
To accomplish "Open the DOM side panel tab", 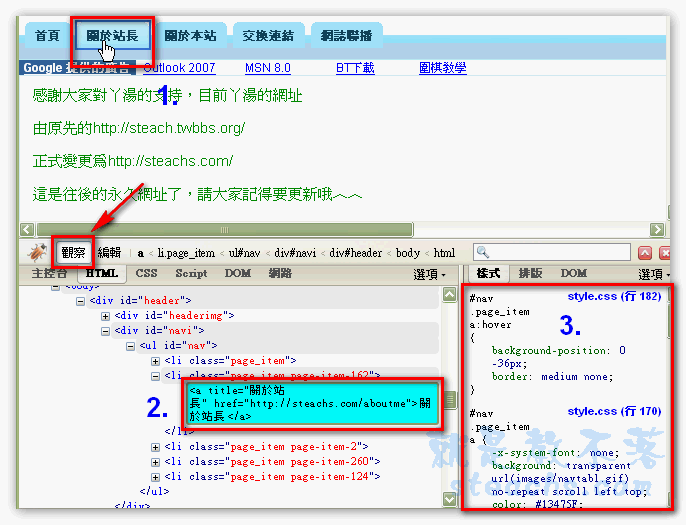I will [x=574, y=273].
